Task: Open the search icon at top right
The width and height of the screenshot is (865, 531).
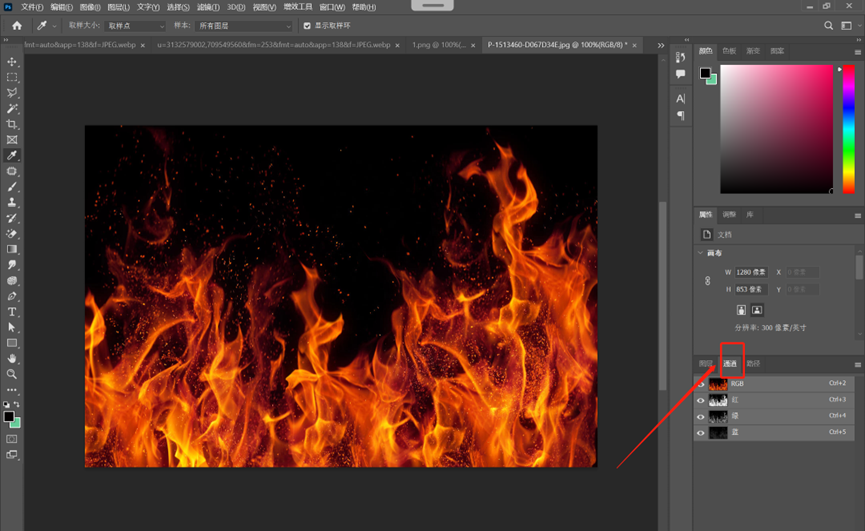Action: pyautogui.click(x=829, y=25)
